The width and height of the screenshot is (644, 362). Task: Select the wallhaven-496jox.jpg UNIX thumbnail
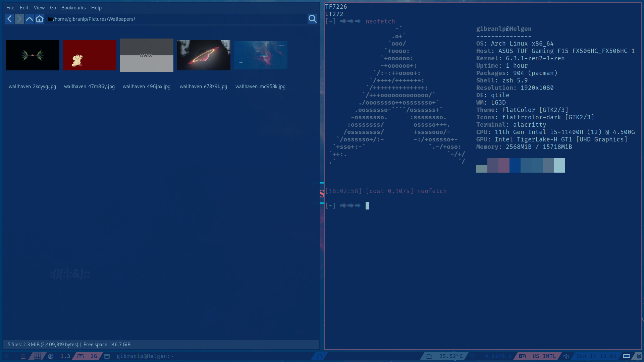(147, 55)
